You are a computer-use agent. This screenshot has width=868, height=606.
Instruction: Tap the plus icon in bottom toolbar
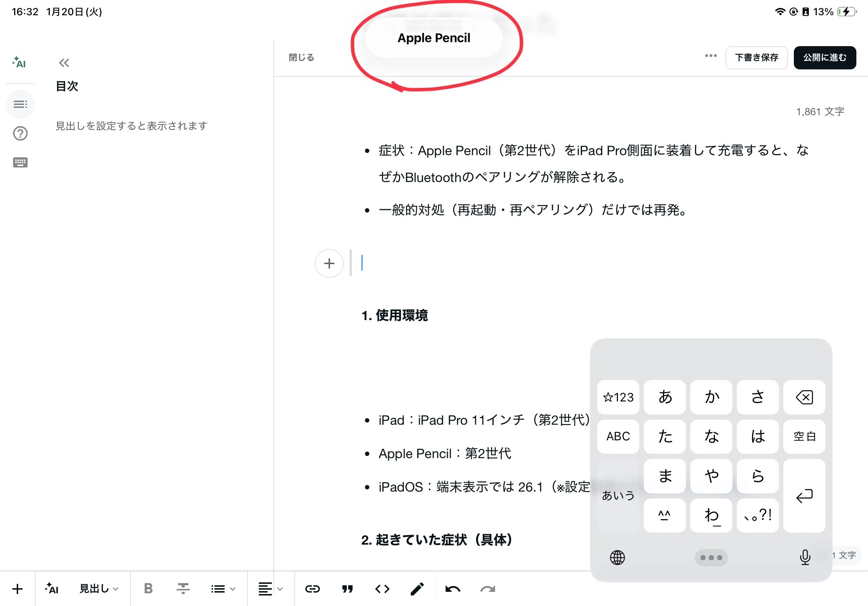(x=17, y=589)
